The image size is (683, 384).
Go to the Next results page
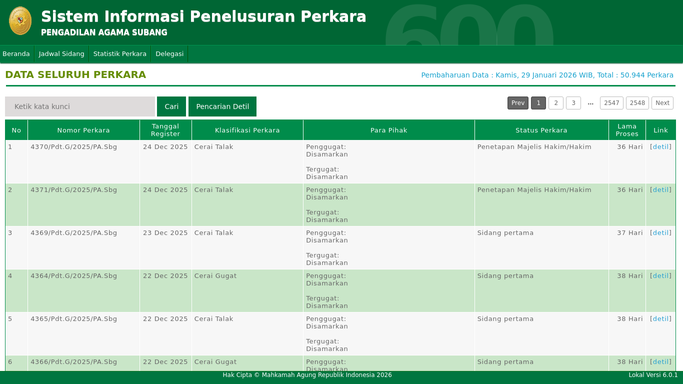(663, 103)
